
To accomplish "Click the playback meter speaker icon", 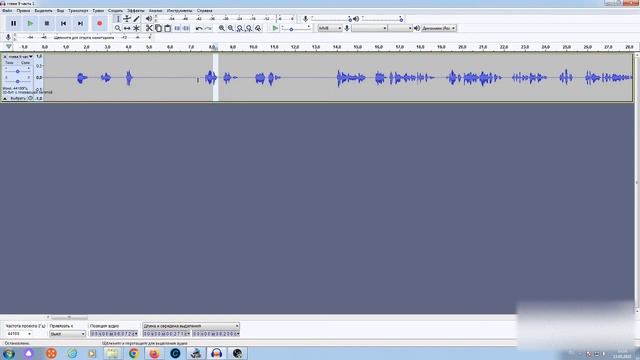I will coord(149,18).
